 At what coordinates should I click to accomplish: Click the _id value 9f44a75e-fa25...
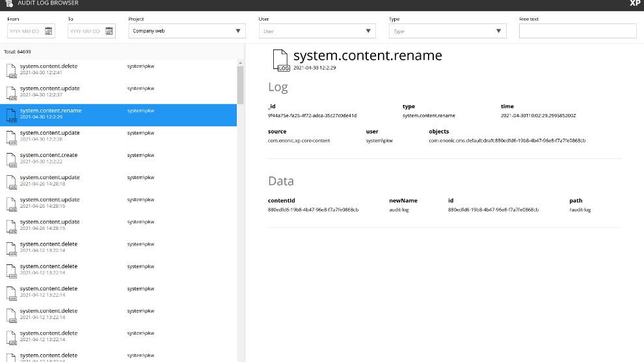[x=312, y=115]
